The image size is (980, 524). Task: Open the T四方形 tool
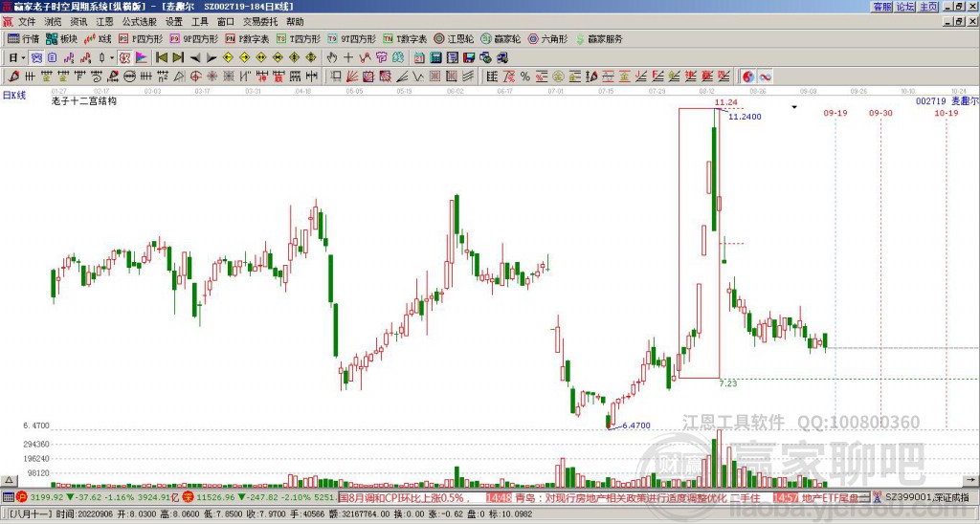tap(299, 38)
